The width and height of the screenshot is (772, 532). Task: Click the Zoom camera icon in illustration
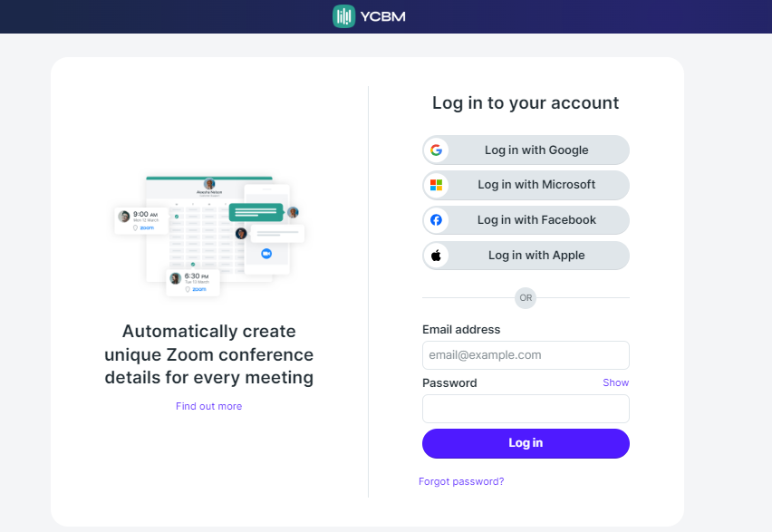[266, 253]
